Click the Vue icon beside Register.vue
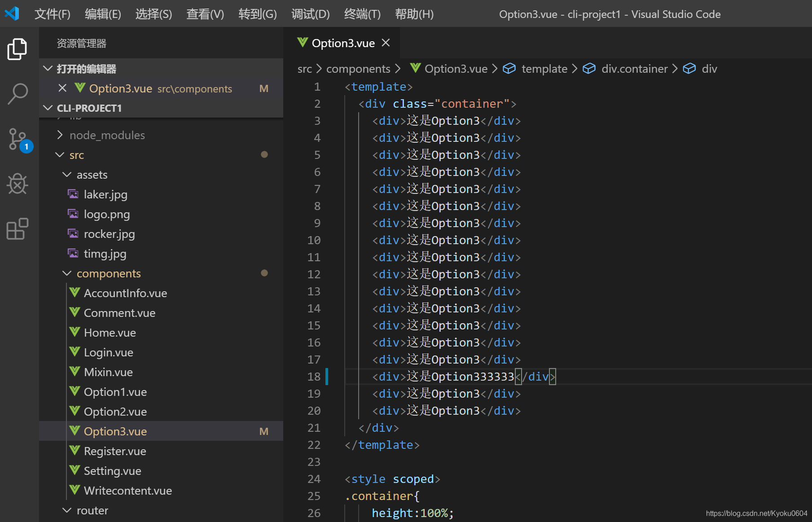Screen dimensions: 812x522 pos(75,450)
